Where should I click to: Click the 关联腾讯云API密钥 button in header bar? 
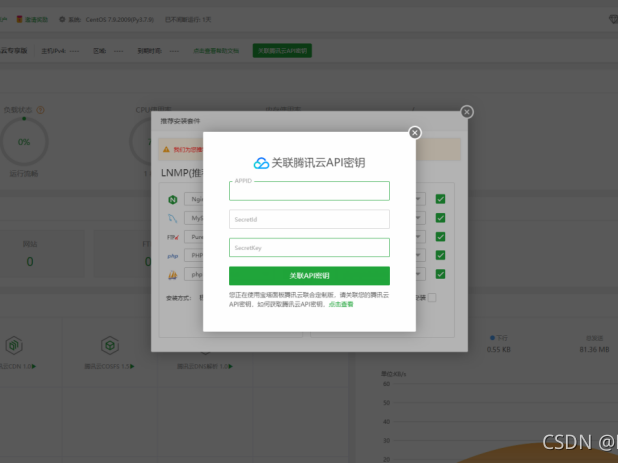(282, 50)
